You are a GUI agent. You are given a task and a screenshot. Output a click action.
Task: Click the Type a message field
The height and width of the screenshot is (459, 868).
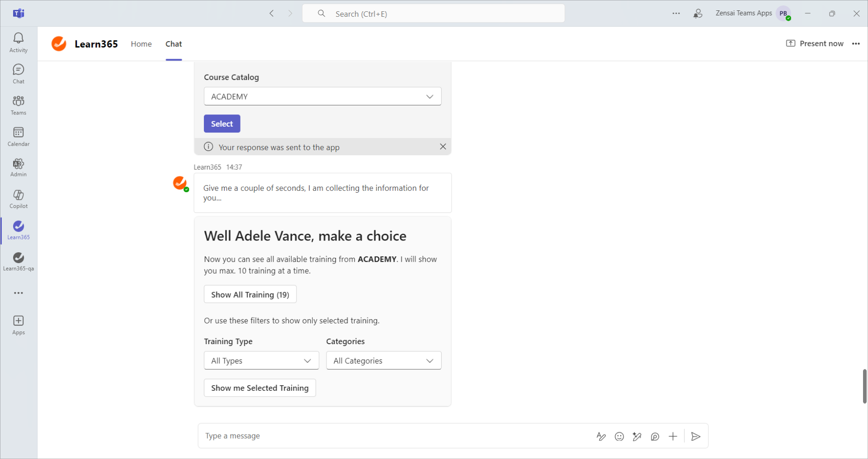(x=393, y=436)
